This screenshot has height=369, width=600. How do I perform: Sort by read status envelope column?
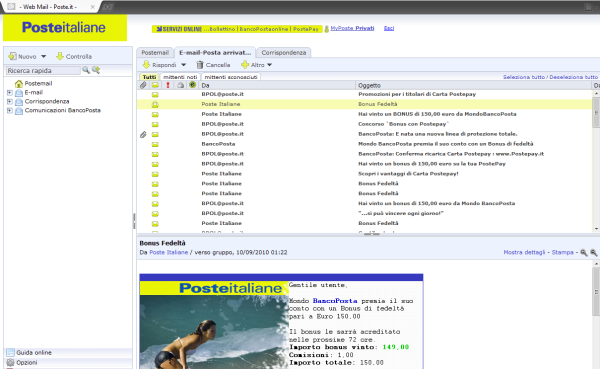pos(155,85)
